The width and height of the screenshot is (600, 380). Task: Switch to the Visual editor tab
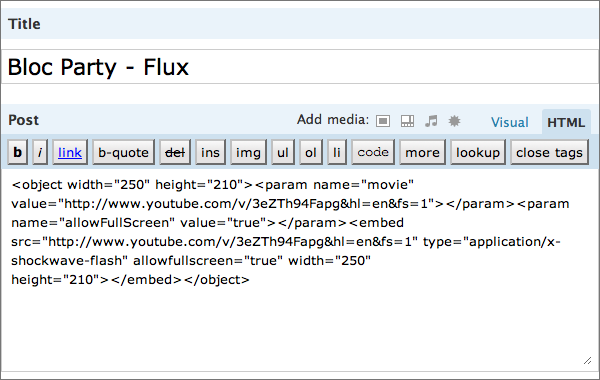pos(510,122)
